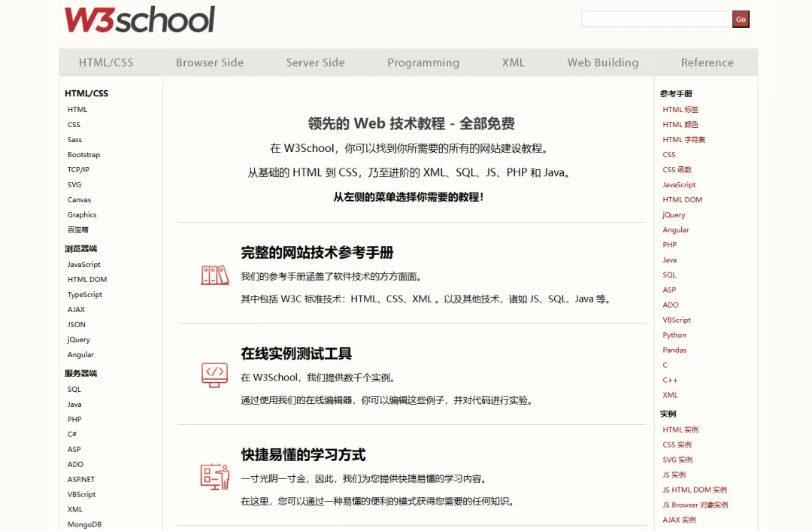The height and width of the screenshot is (531, 812).
Task: Click the 快捷易懂的学习方式 heading
Action: [x=303, y=455]
